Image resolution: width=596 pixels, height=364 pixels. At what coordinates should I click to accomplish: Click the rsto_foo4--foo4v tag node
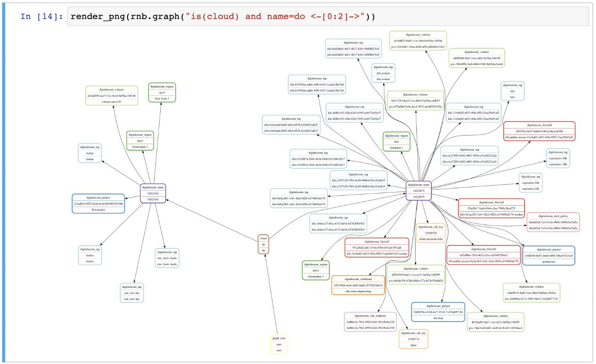tap(167, 258)
